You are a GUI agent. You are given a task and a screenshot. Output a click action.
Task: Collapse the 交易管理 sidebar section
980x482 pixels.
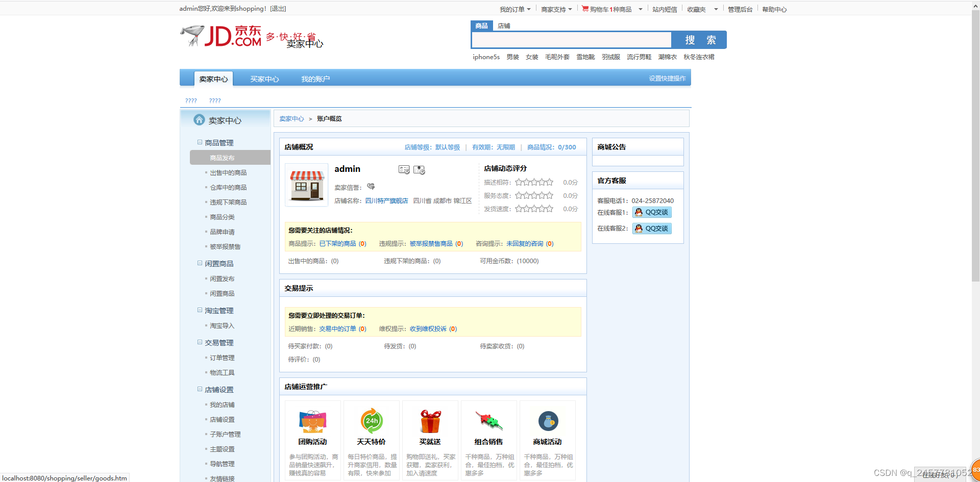(x=200, y=342)
